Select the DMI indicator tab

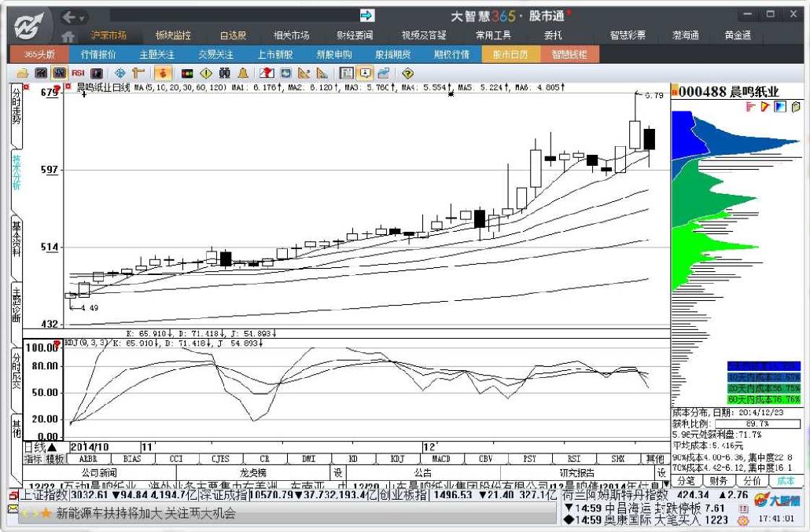pyautogui.click(x=309, y=459)
